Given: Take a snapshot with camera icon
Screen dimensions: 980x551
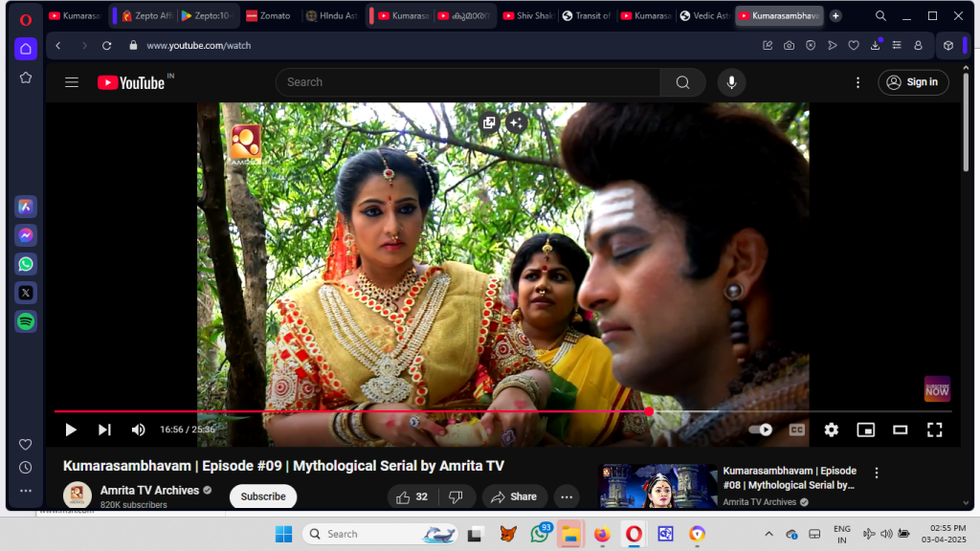Looking at the screenshot, I should [x=790, y=46].
